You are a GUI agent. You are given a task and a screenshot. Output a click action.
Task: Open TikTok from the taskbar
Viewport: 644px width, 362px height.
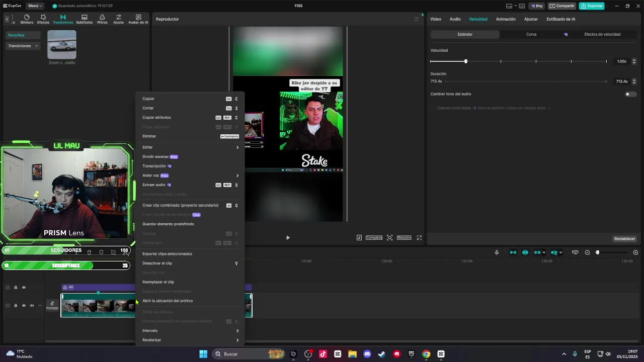click(323, 354)
